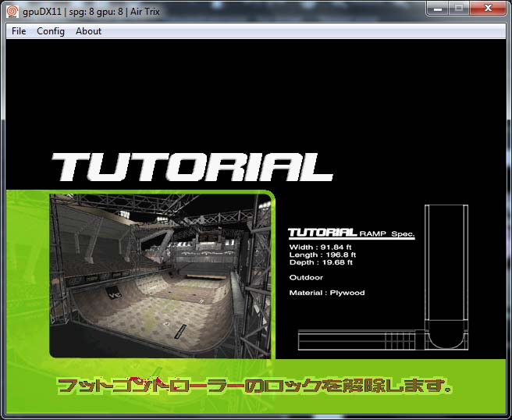512x420 pixels.
Task: Click the Outdoor label
Action: tap(306, 277)
